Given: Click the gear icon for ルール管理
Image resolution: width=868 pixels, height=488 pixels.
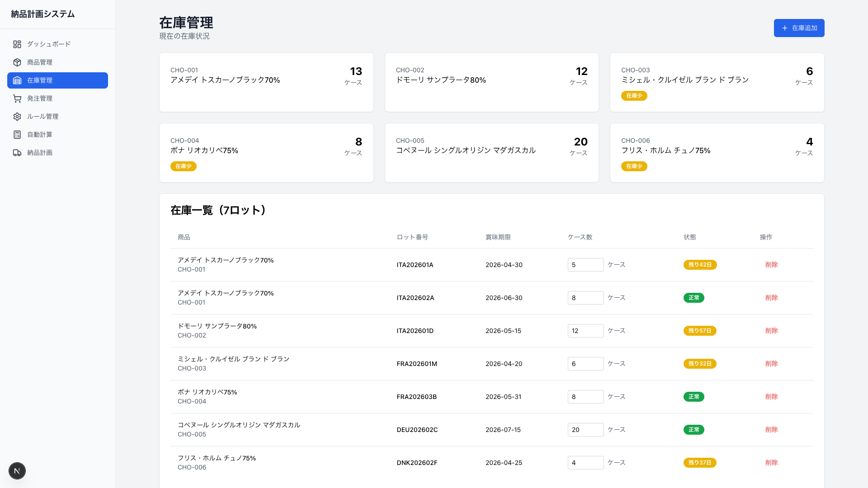Looking at the screenshot, I should tap(17, 117).
